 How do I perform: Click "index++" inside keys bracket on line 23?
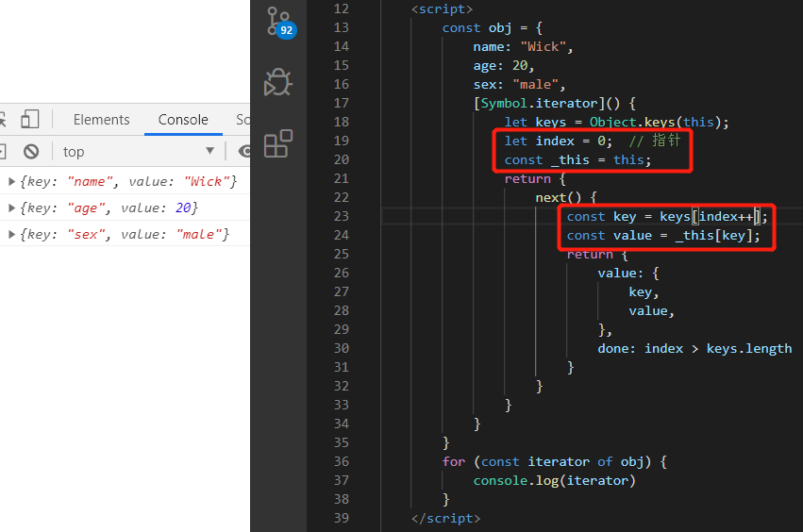coord(726,217)
